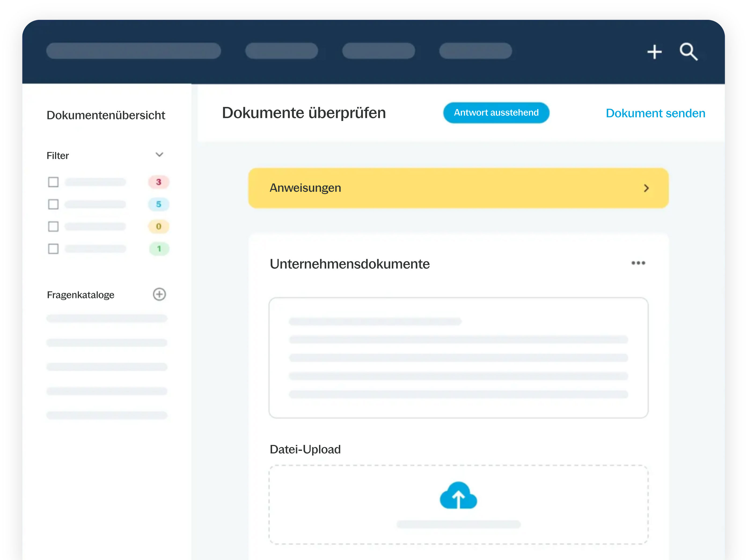
Task: Expand the Anweisungen yellow banner arrow
Action: click(646, 188)
